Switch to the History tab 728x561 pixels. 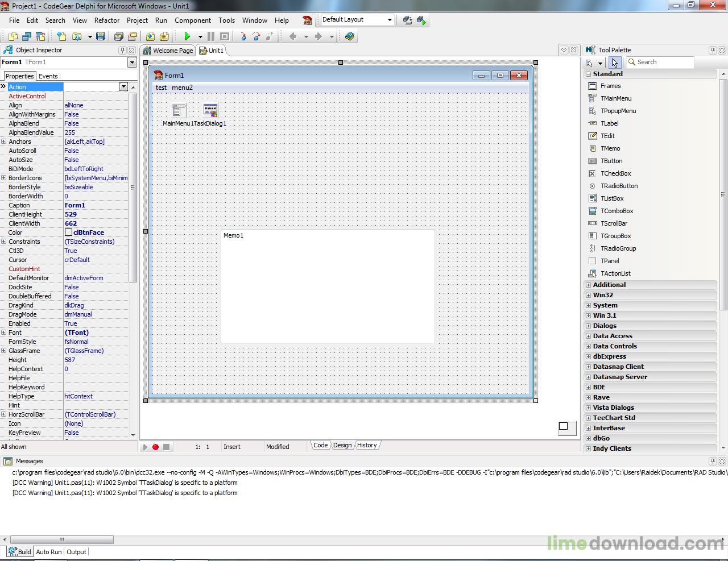tap(367, 446)
